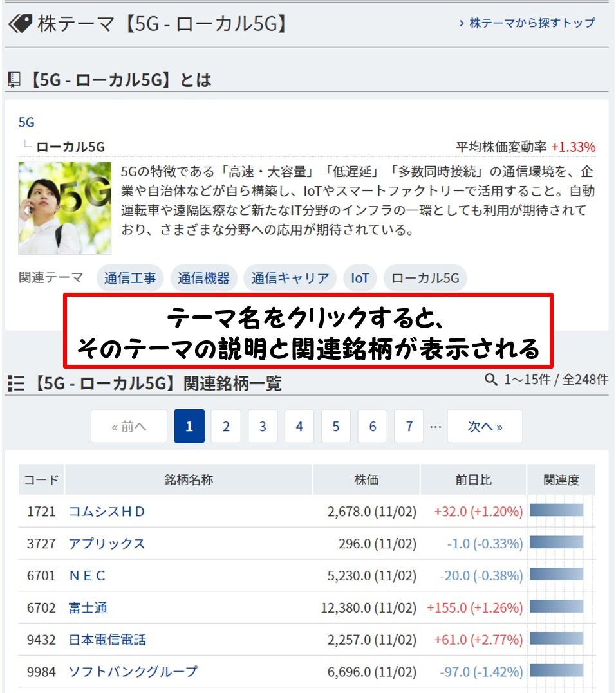Click the list icon beside 関連銘柄一覧 heading

[16, 383]
